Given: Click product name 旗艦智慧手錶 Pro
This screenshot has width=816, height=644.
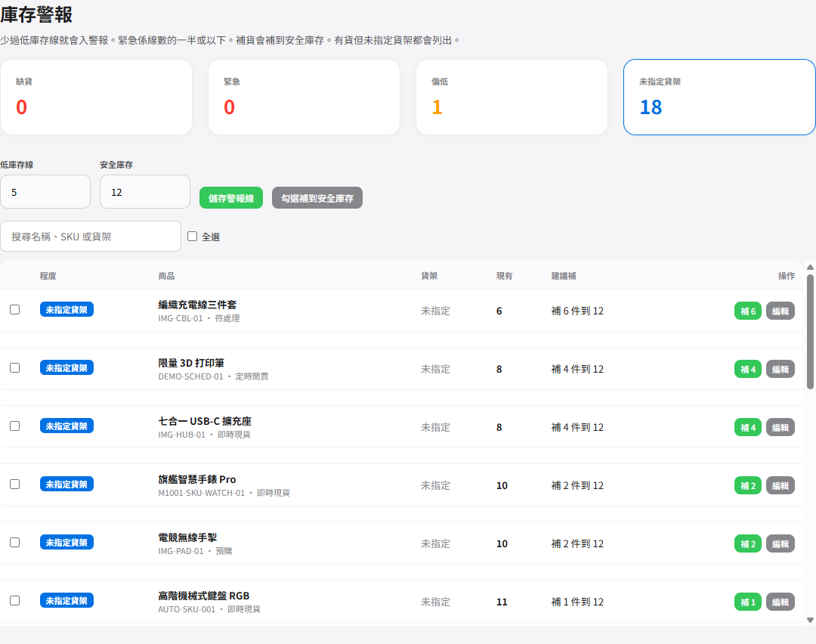Looking at the screenshot, I should (x=197, y=479).
